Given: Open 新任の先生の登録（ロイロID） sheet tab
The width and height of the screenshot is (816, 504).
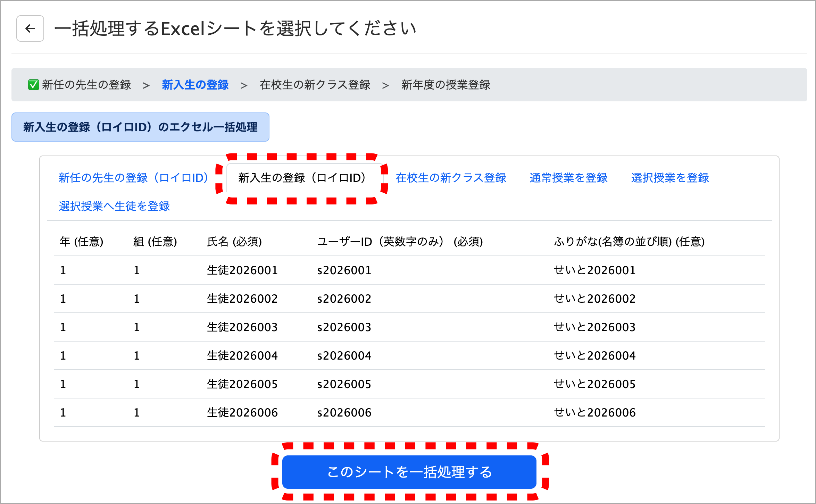Looking at the screenshot, I should click(133, 178).
